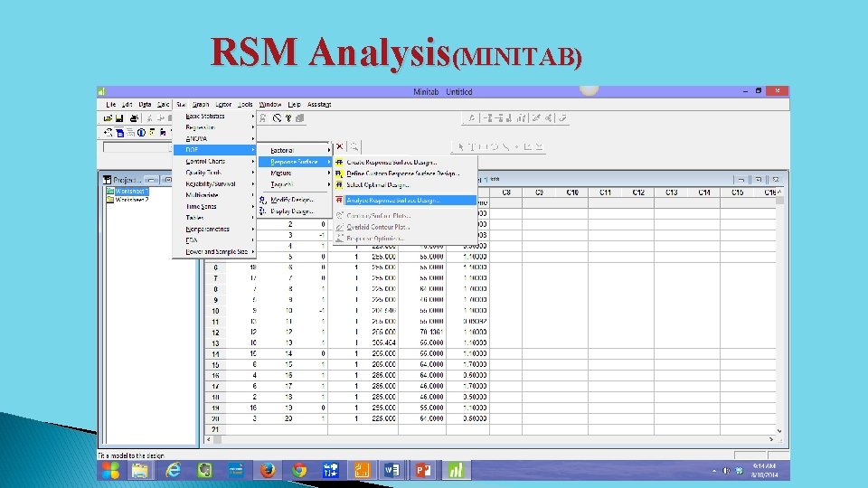This screenshot has height=488, width=868.
Task: Open Minitab icon on taskbar
Action: pos(455,470)
